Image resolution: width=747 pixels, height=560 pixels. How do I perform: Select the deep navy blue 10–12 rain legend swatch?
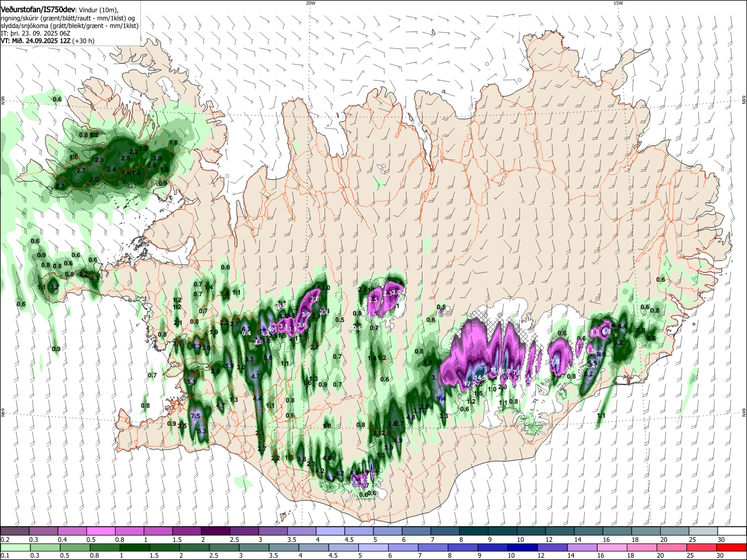tap(523, 547)
